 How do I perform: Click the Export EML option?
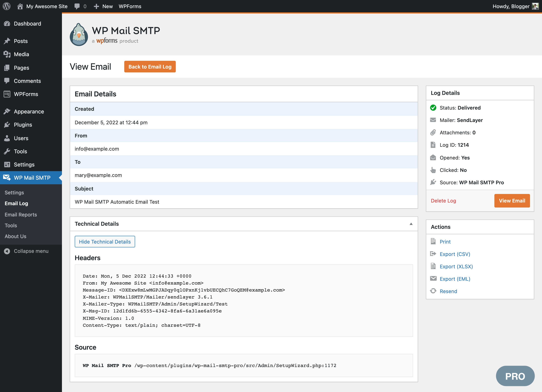(455, 278)
